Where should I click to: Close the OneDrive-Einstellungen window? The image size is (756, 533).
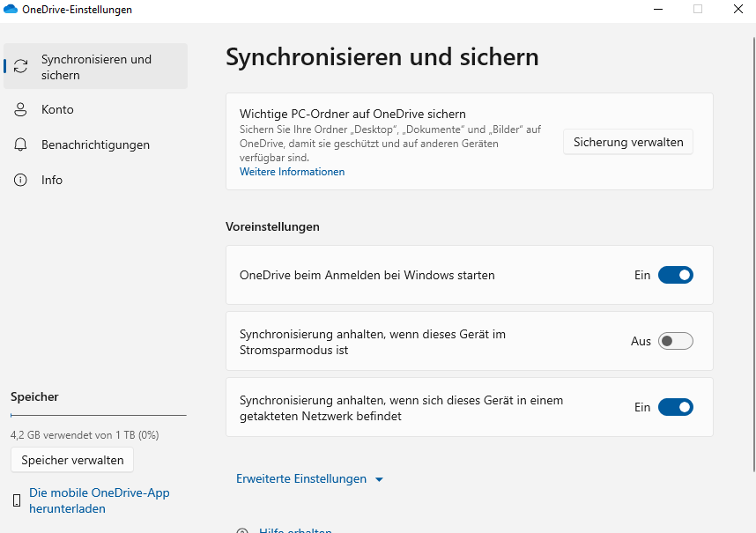pyautogui.click(x=738, y=9)
